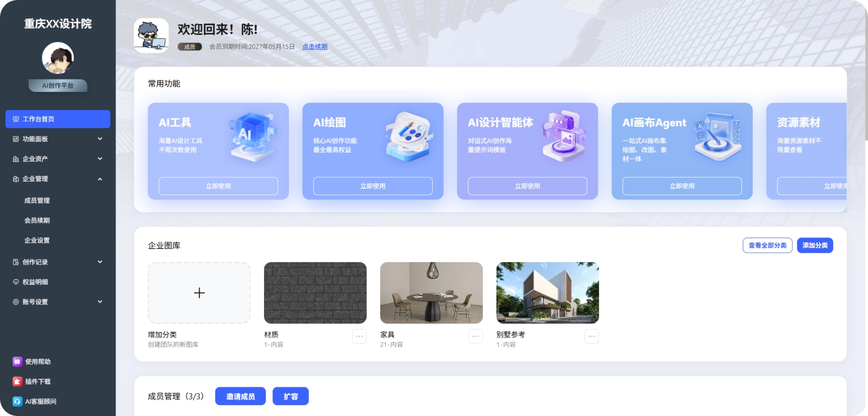Open the 家具 dining room thumbnail

click(431, 293)
